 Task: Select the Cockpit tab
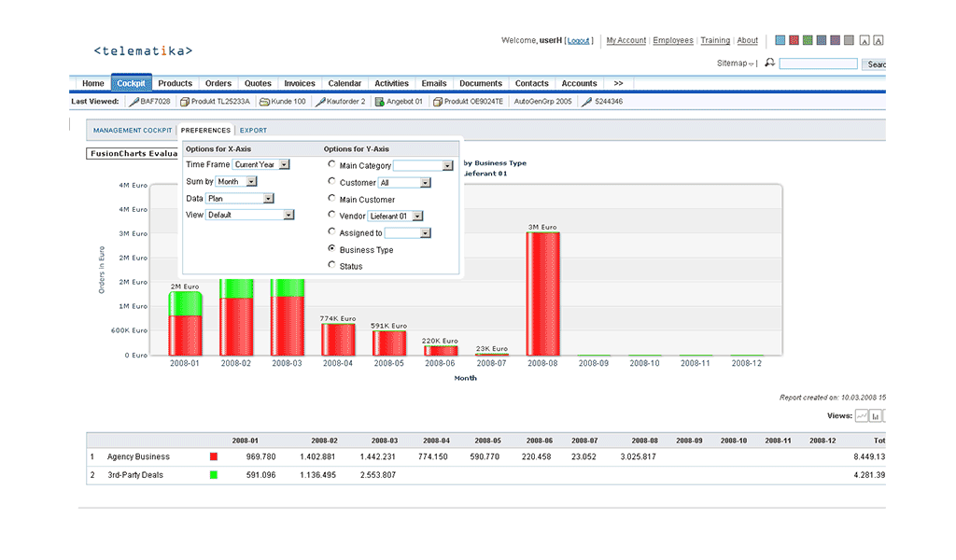coord(131,83)
